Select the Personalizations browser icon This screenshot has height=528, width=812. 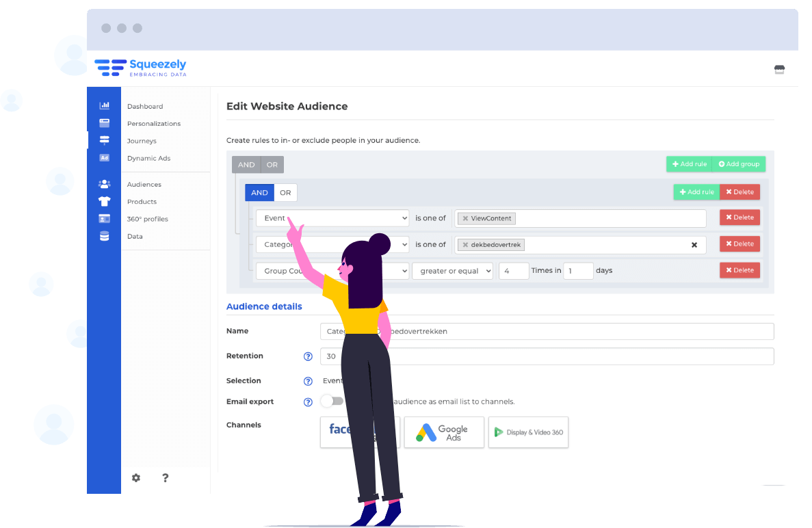[x=104, y=122]
